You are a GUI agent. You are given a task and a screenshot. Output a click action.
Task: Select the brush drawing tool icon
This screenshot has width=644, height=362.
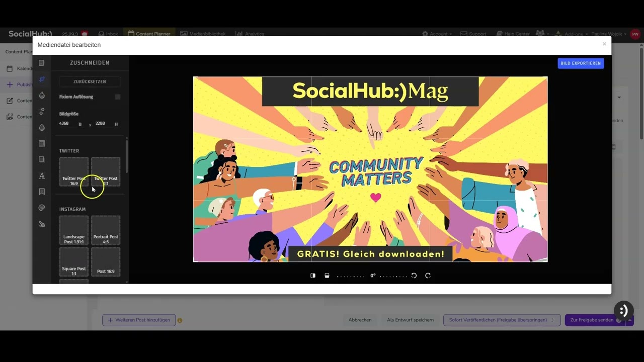(42, 224)
